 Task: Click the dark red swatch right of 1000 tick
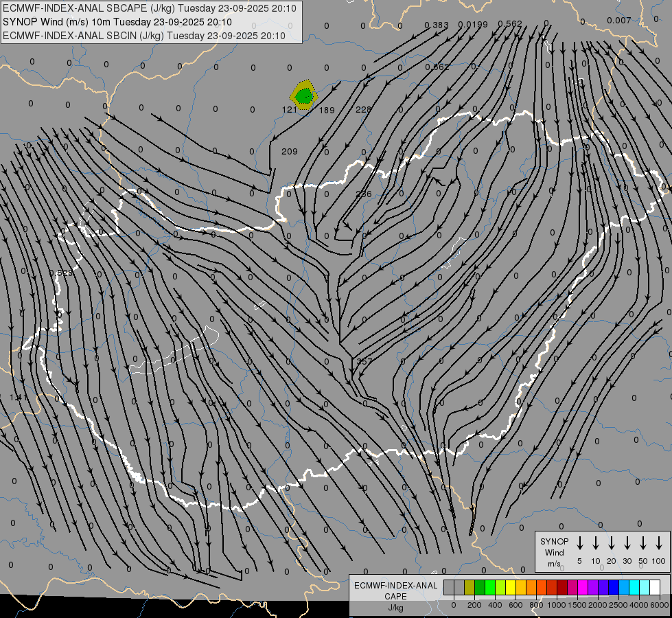[562, 587]
